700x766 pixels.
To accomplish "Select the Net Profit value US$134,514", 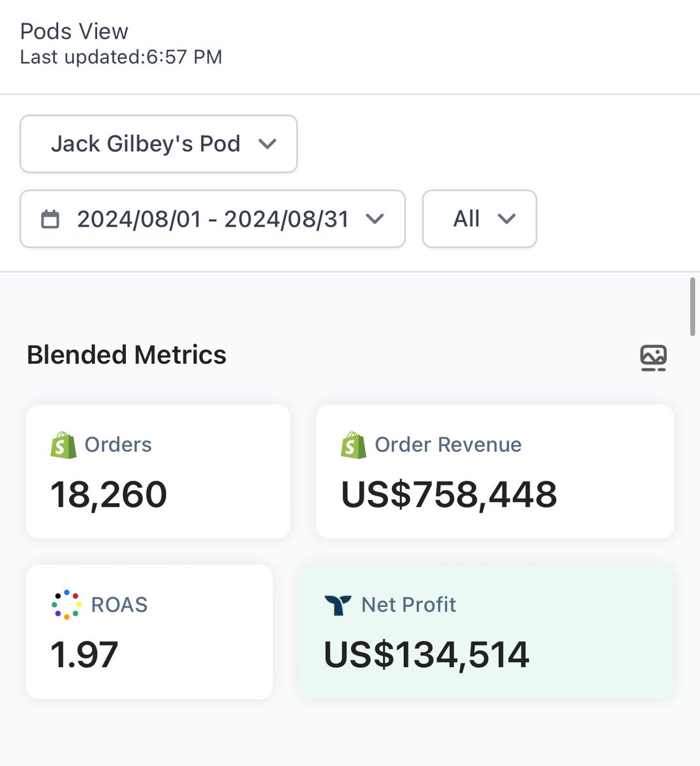I will [427, 655].
